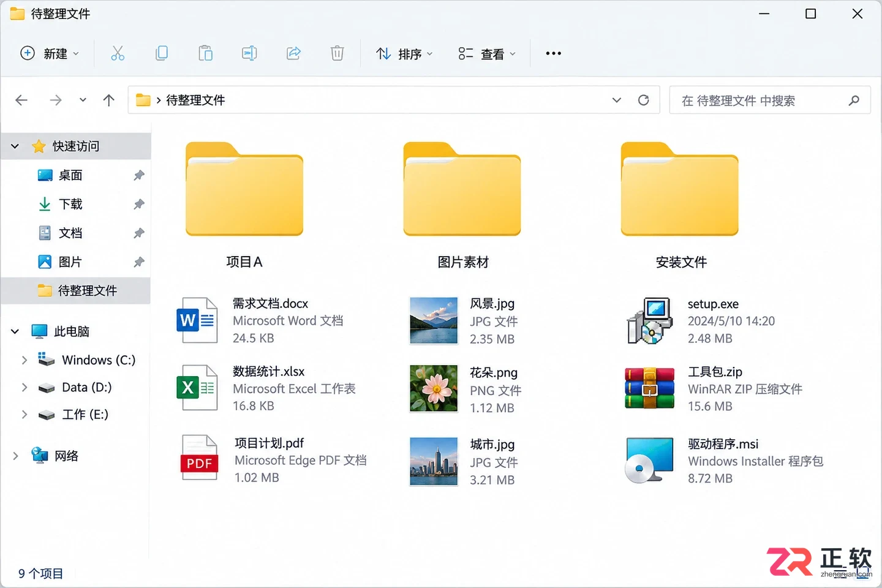Open recent locations dropdown chevron
882x588 pixels.
[83, 100]
